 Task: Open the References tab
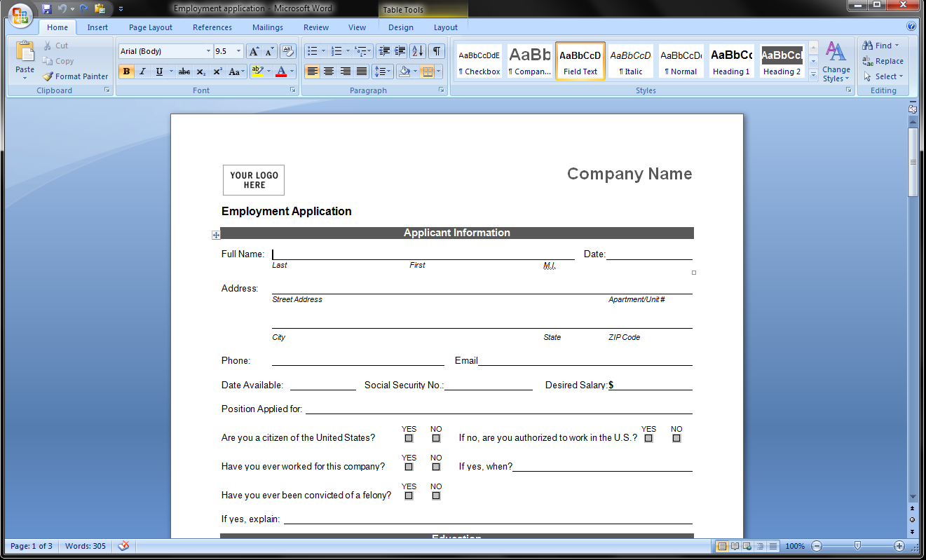click(212, 27)
